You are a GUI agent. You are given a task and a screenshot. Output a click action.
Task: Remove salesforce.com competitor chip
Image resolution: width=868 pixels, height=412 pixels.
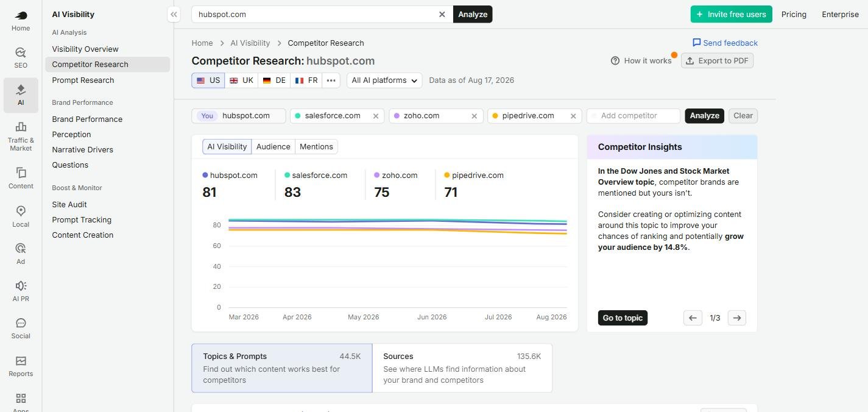tap(376, 116)
